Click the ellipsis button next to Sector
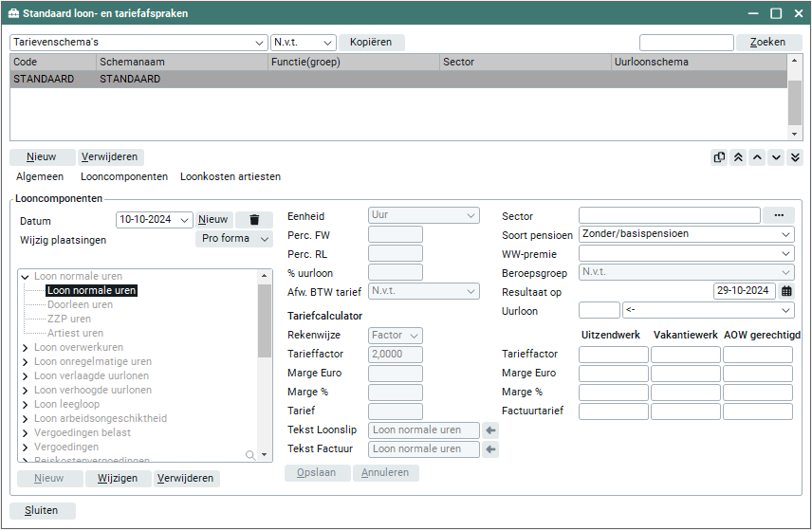Viewport: 812px width, 530px height. click(x=779, y=215)
